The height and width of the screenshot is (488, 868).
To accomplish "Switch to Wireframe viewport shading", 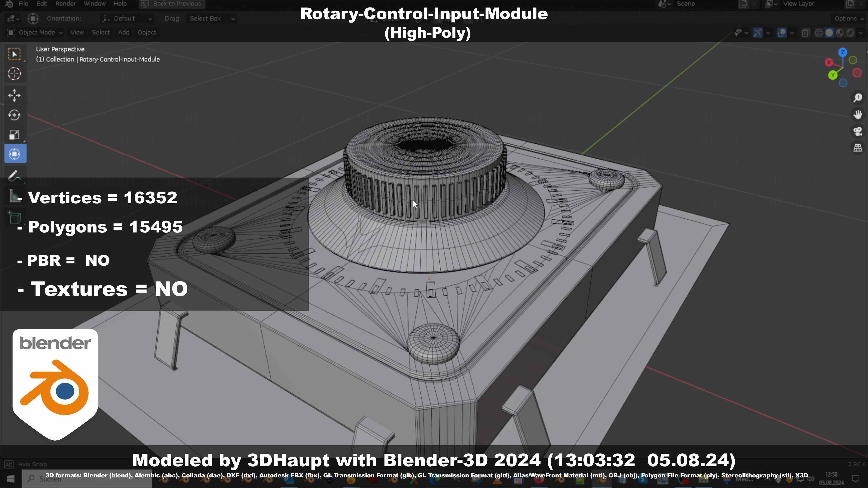I will click(x=818, y=33).
